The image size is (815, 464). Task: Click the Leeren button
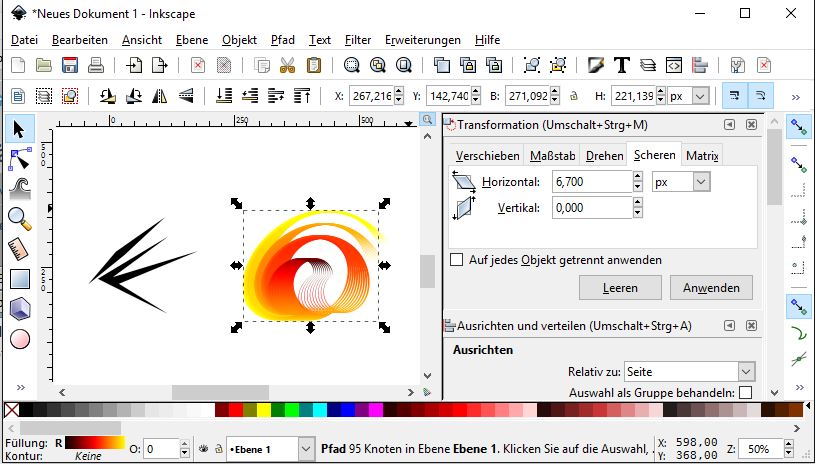click(620, 288)
